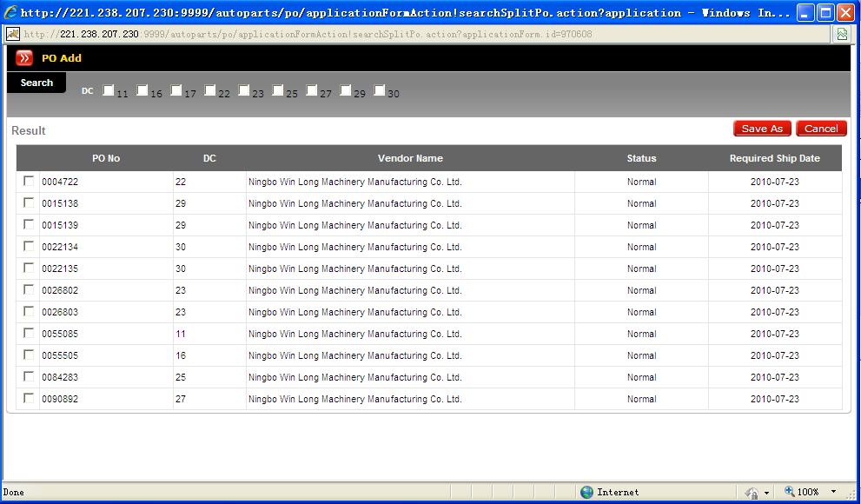The width and height of the screenshot is (861, 504).
Task: Sort by Required Ship Date column header
Action: 774,158
